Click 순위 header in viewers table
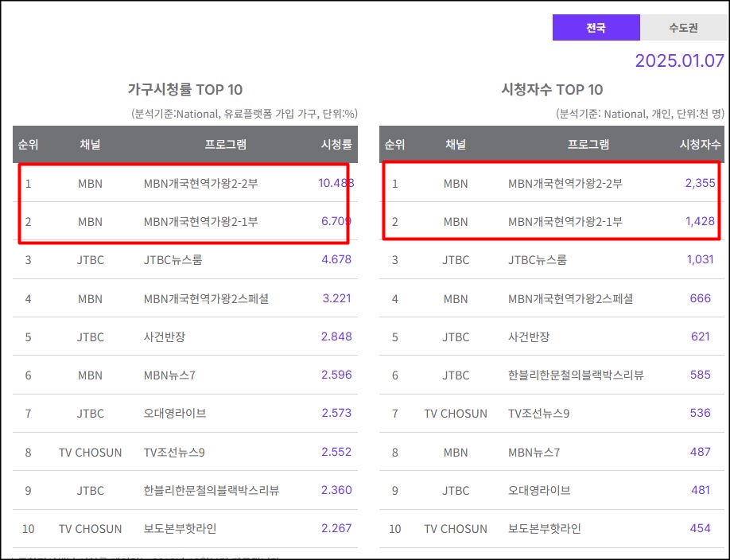 coord(394,145)
